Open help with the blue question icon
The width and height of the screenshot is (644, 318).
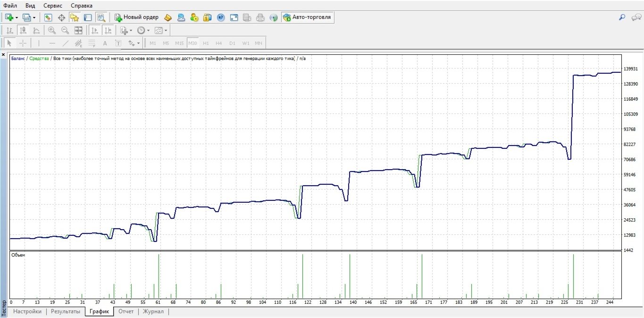pos(221,17)
